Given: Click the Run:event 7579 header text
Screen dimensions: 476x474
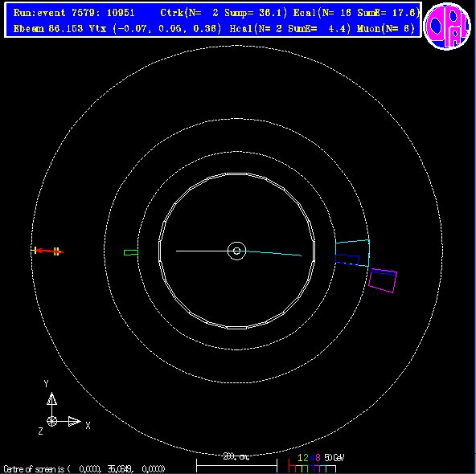Looking at the screenshot, I should pyautogui.click(x=74, y=13).
